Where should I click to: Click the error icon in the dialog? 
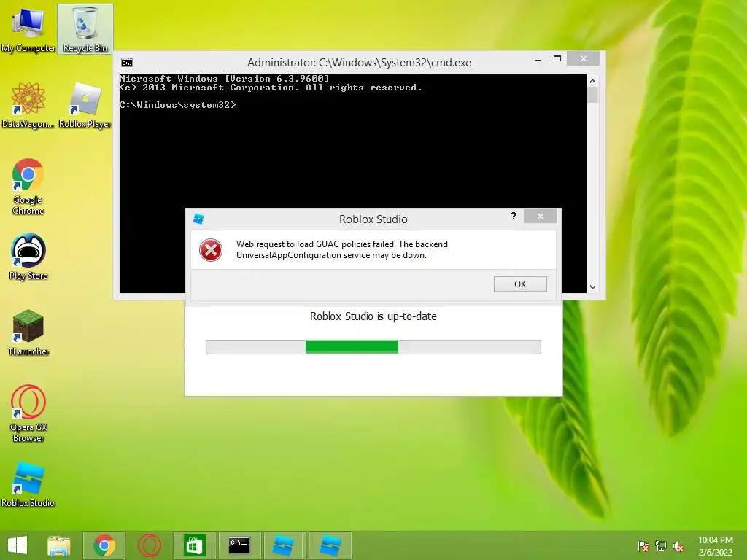(211, 250)
